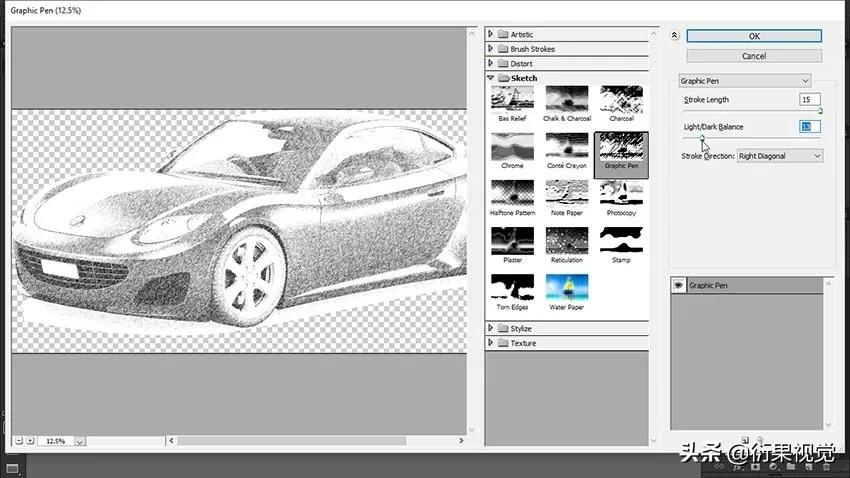The height and width of the screenshot is (478, 850).
Task: Select the Bas Relief filter thumbnail
Action: point(511,99)
